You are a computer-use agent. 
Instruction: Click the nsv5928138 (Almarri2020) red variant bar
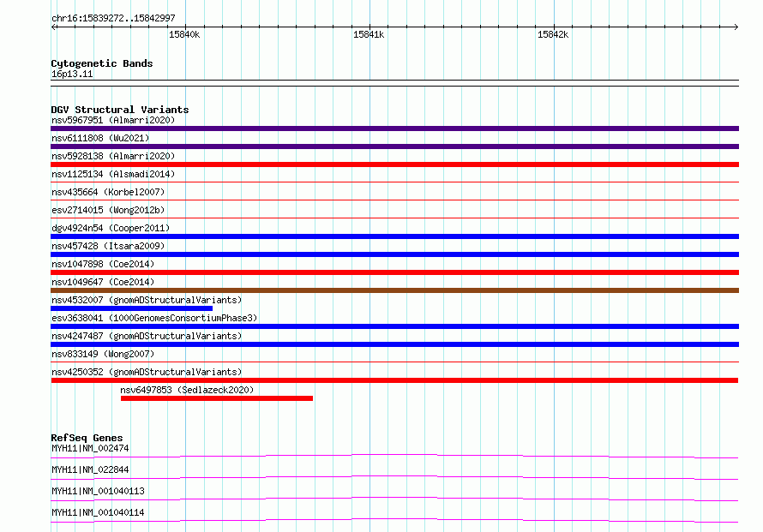394,164
